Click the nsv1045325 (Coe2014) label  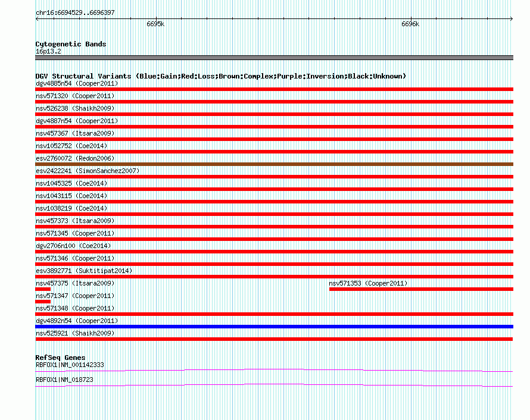(x=71, y=183)
